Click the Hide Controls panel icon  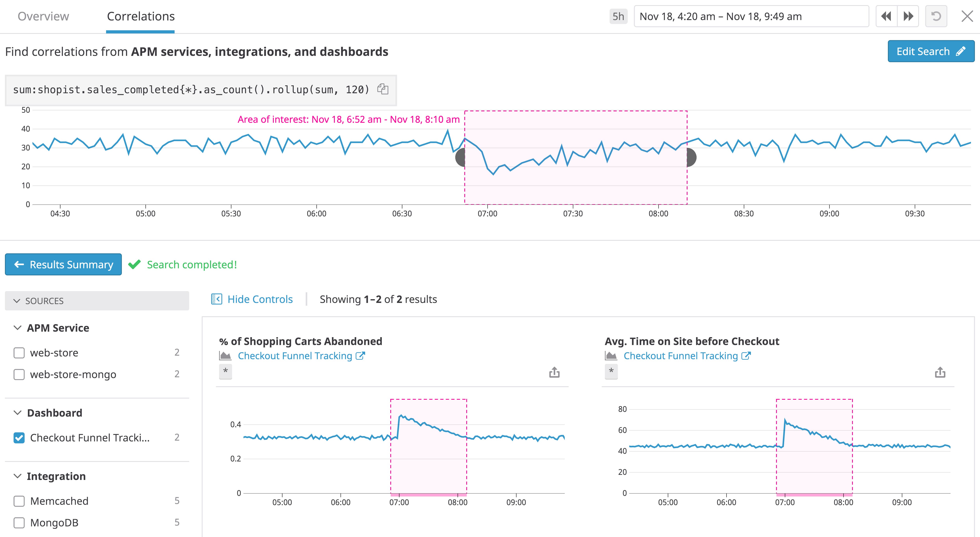217,299
